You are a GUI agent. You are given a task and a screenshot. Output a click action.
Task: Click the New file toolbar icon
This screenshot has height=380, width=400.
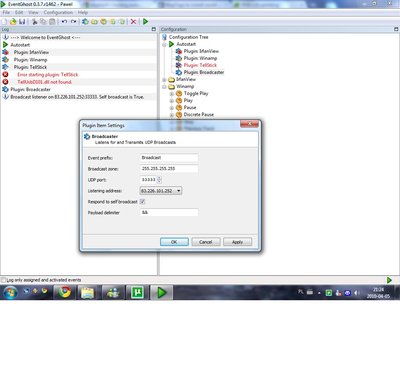point(4,22)
